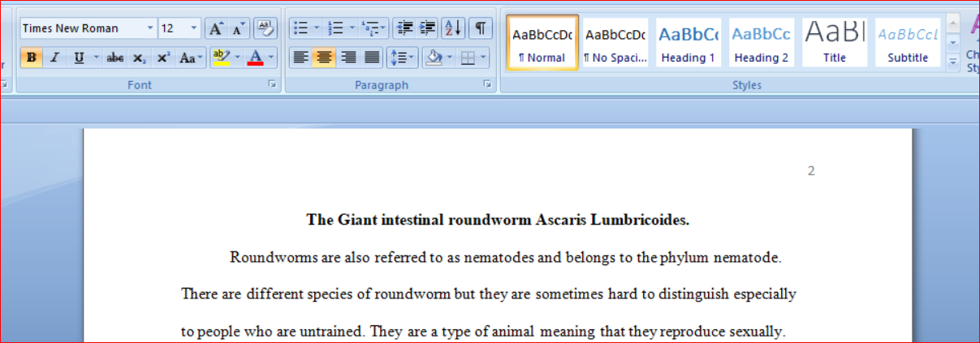Go to the styles gallery previous row
The image size is (980, 343).
point(953,23)
